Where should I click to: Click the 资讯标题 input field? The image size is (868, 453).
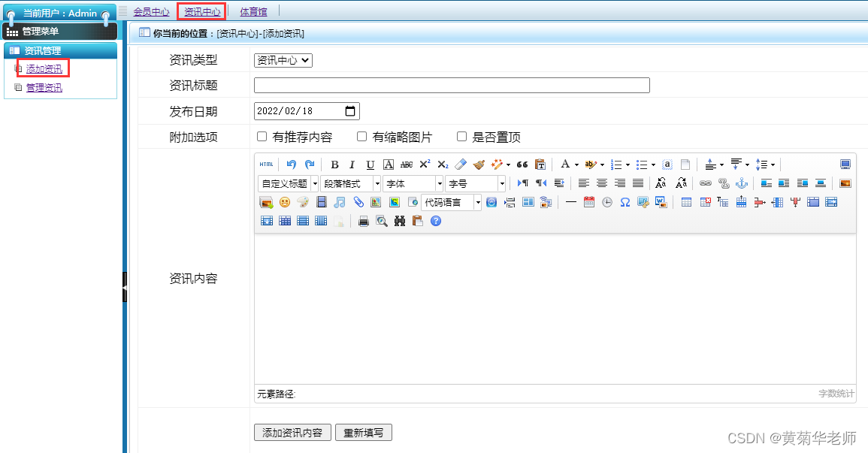[452, 85]
